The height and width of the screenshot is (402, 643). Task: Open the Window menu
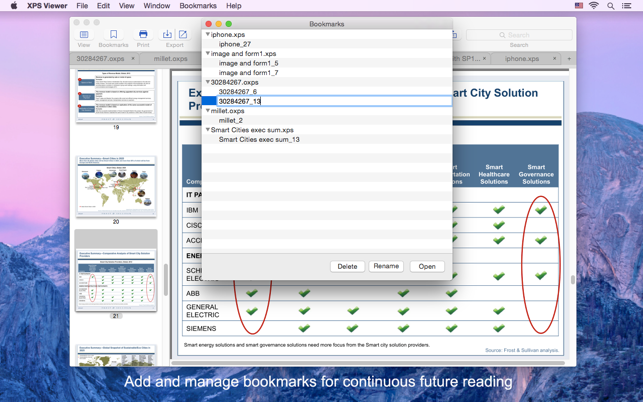click(157, 6)
